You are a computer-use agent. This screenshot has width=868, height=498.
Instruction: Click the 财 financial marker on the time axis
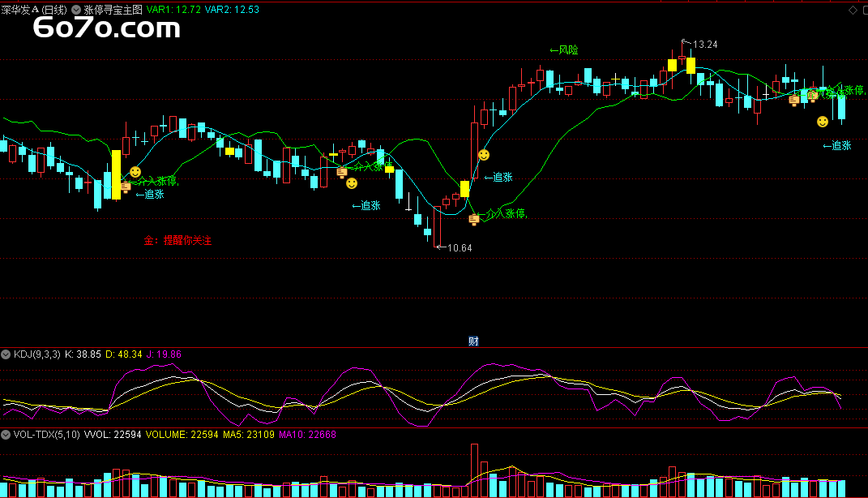tap(473, 341)
